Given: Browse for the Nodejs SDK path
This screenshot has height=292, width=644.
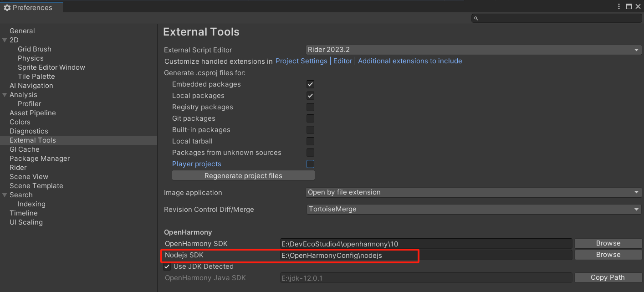Looking at the screenshot, I should click(x=608, y=255).
